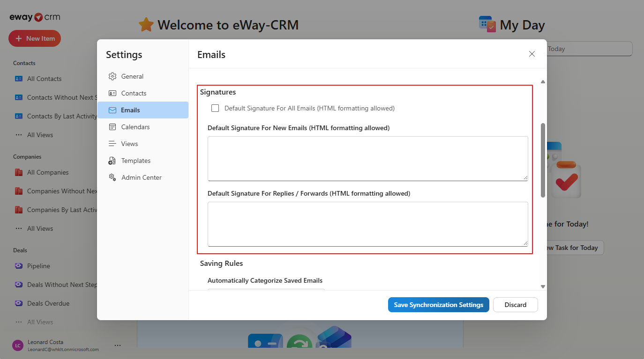Click the Welcome to eWay-CRM heading
This screenshot has width=644, height=359.
coord(228,25)
